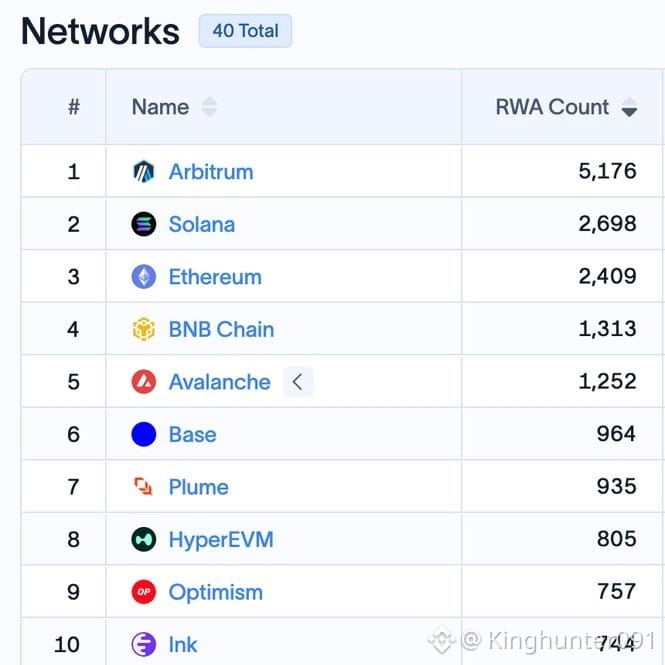Open the HyperEVM network link

tap(221, 540)
